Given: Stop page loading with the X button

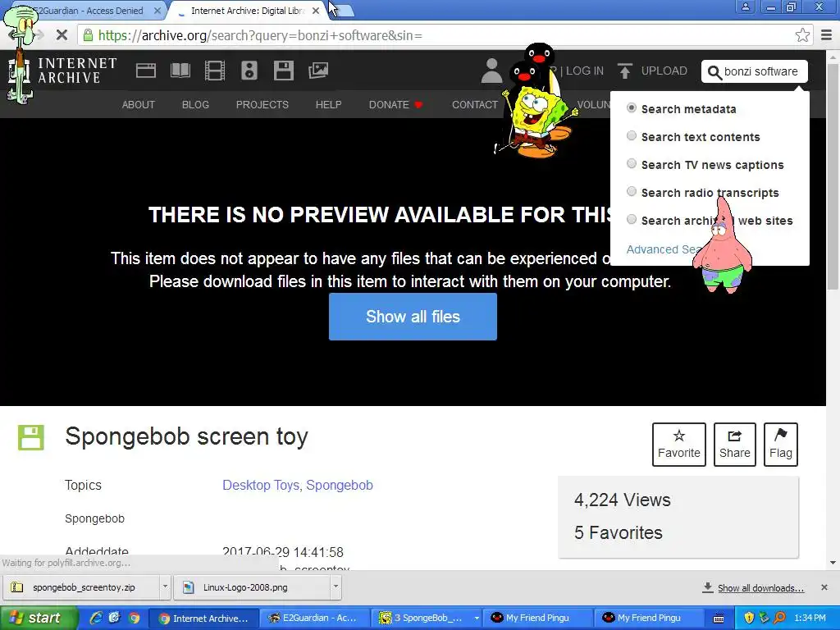Looking at the screenshot, I should click(x=62, y=35).
